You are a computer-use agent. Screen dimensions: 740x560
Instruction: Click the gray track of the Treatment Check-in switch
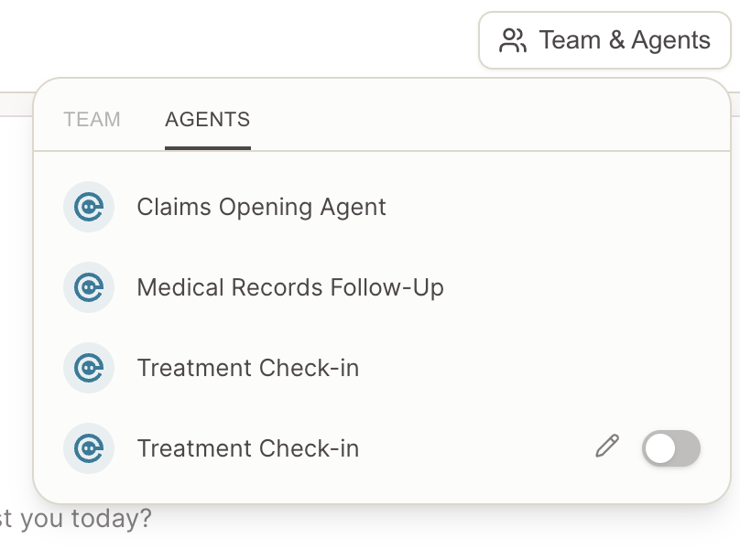688,448
